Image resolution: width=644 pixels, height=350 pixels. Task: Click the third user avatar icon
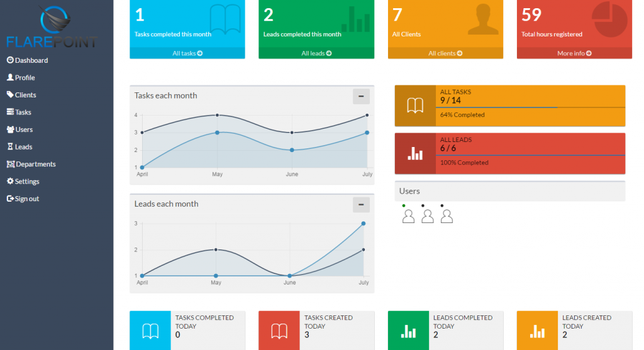point(447,216)
